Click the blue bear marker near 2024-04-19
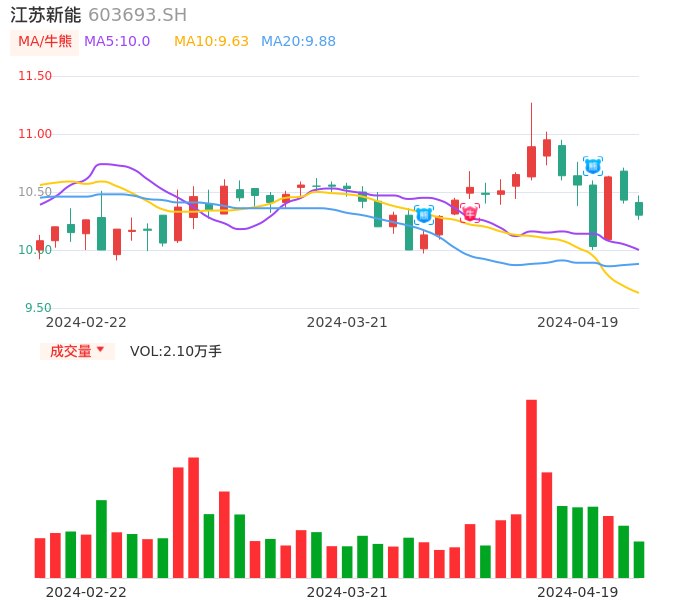 tap(593, 166)
